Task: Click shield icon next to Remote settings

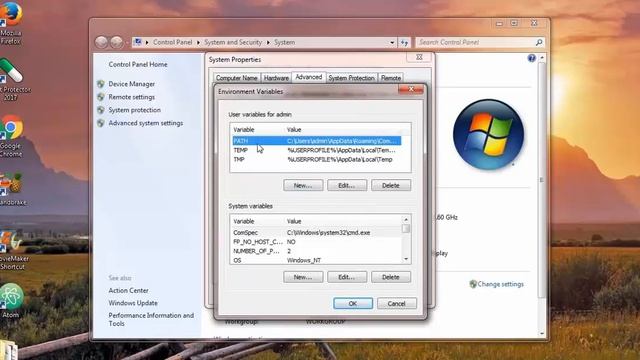Action: point(101,97)
